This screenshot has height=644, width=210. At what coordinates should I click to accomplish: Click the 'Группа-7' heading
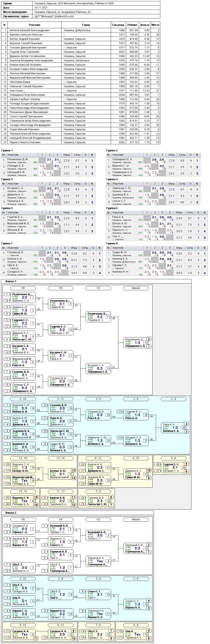tap(7, 243)
